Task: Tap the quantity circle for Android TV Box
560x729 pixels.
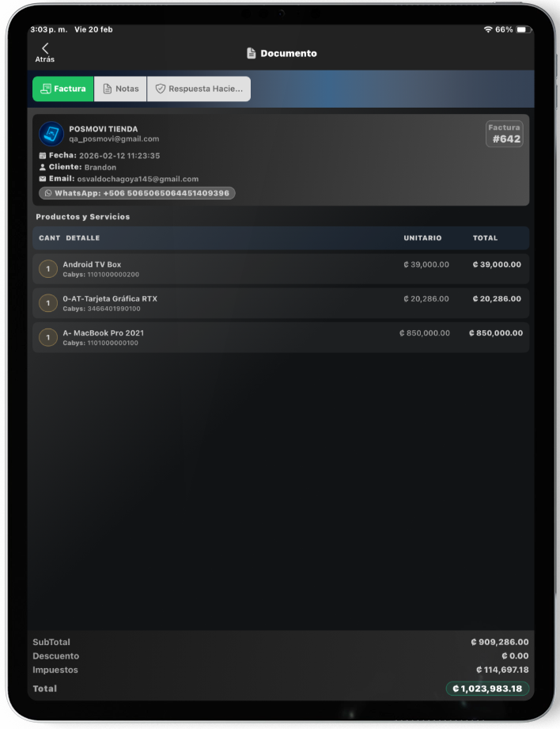Action: [48, 269]
